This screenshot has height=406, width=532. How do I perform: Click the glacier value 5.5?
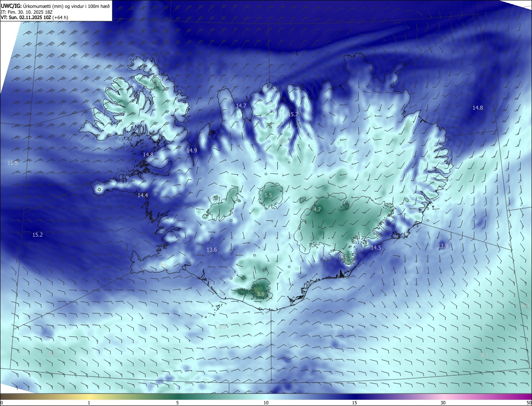(268, 195)
